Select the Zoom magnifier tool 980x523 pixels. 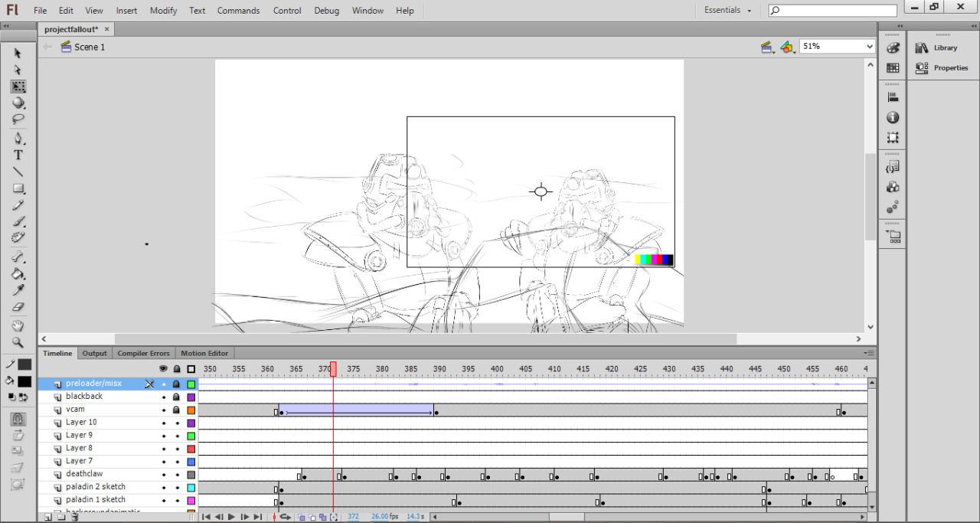point(18,343)
